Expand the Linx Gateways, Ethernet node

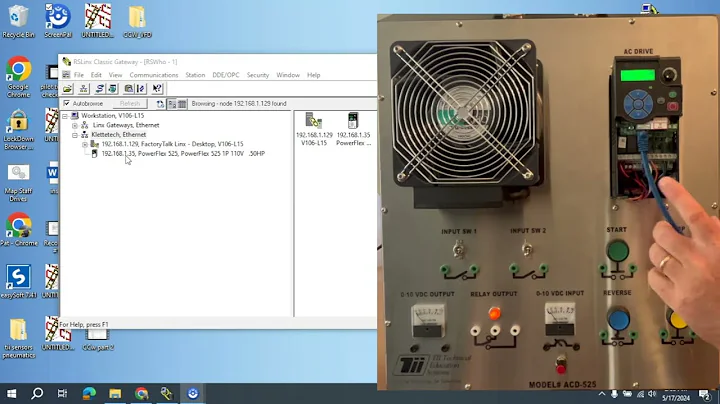75,125
